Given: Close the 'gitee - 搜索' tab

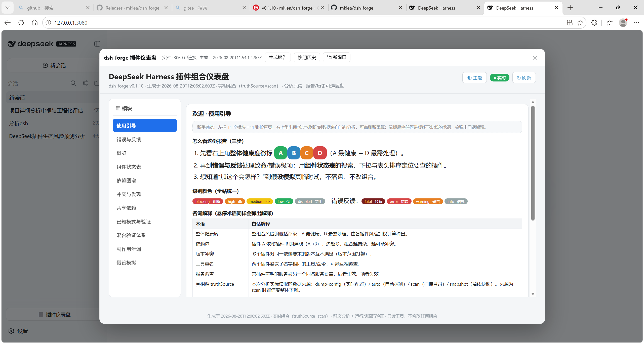Looking at the screenshot, I should click(x=244, y=8).
